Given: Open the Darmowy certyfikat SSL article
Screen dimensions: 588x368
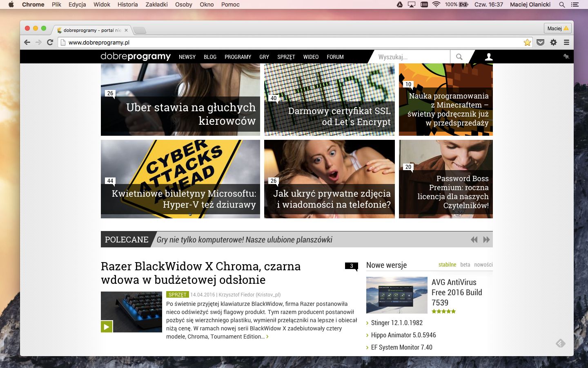Looking at the screenshot, I should (x=330, y=100).
